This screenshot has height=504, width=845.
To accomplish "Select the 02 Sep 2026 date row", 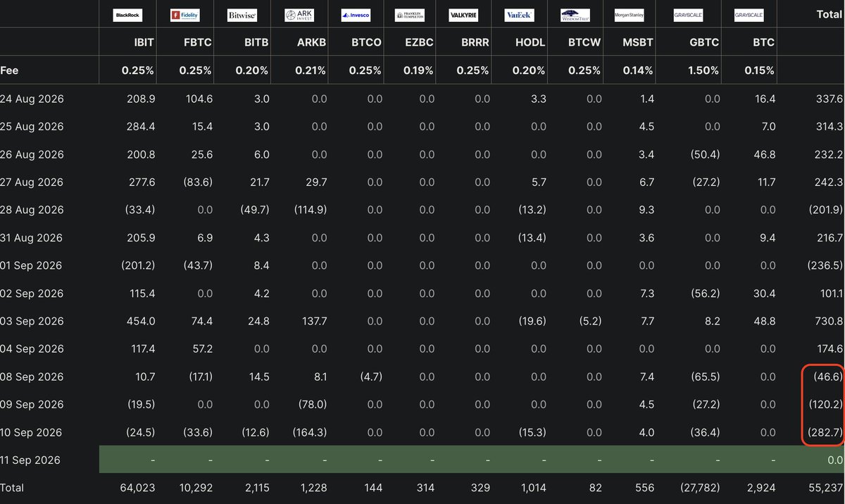I will click(x=422, y=294).
